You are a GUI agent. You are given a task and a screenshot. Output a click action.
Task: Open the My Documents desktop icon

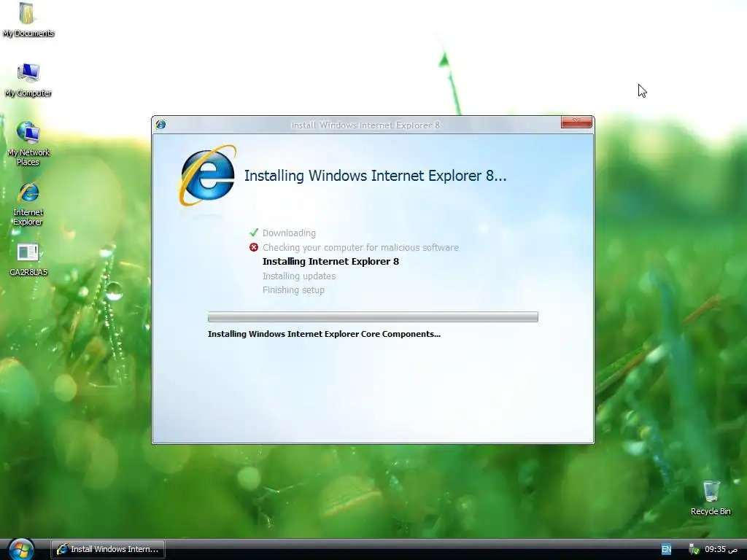pyautogui.click(x=28, y=19)
